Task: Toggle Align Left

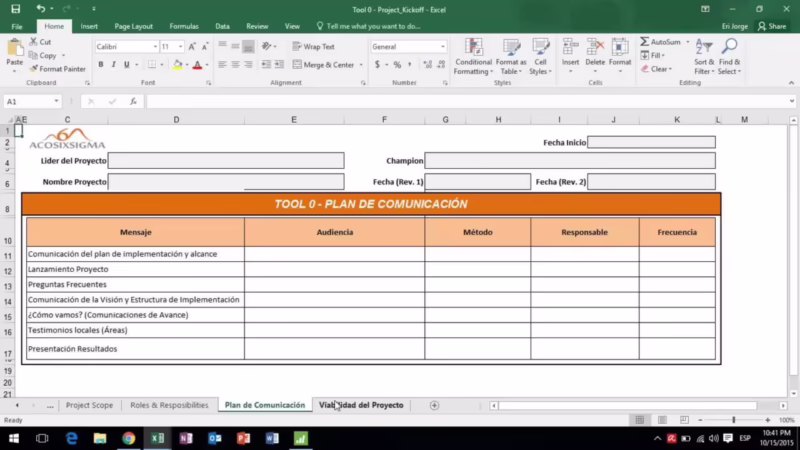Action: point(222,65)
